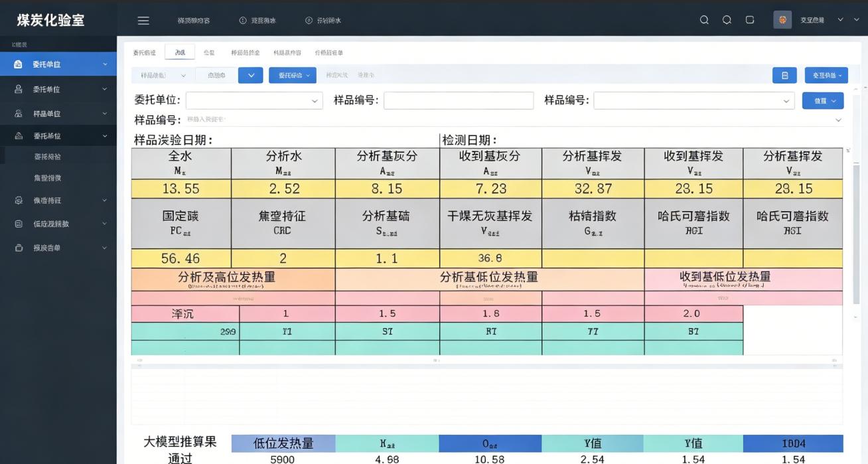The width and height of the screenshot is (868, 464).
Task: Select the 7.23 value cell
Action: (490, 189)
